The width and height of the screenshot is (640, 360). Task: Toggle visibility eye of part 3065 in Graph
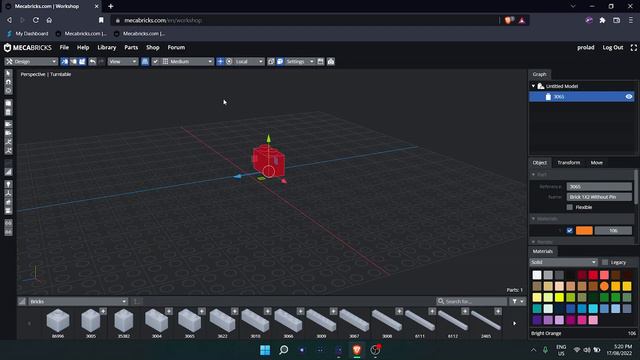pos(629,97)
